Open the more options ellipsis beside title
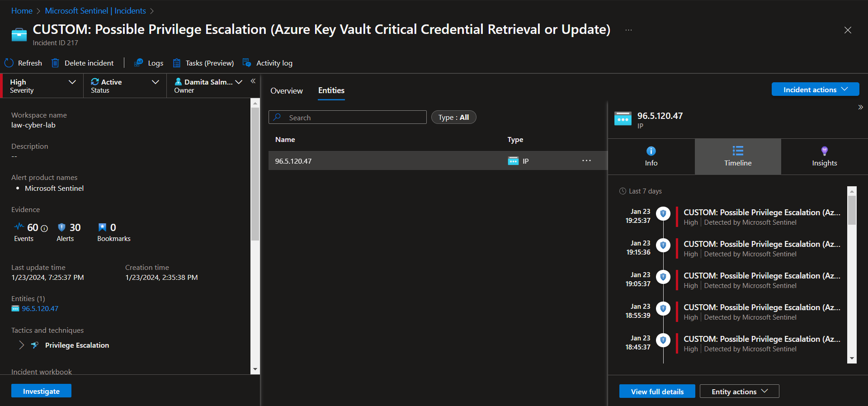This screenshot has width=868, height=406. click(x=628, y=30)
